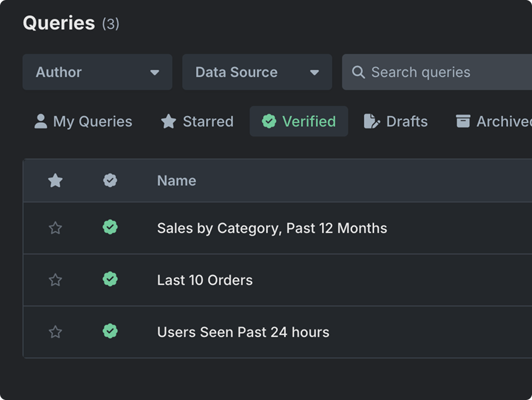
Task: Open Sales by Category, Past 12 Months
Action: click(x=272, y=228)
